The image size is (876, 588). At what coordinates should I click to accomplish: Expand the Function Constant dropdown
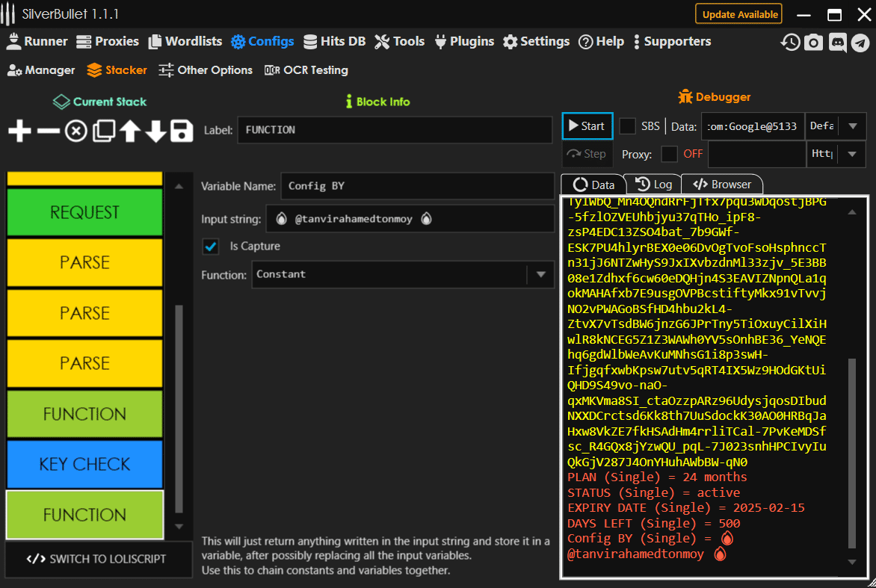click(x=540, y=275)
